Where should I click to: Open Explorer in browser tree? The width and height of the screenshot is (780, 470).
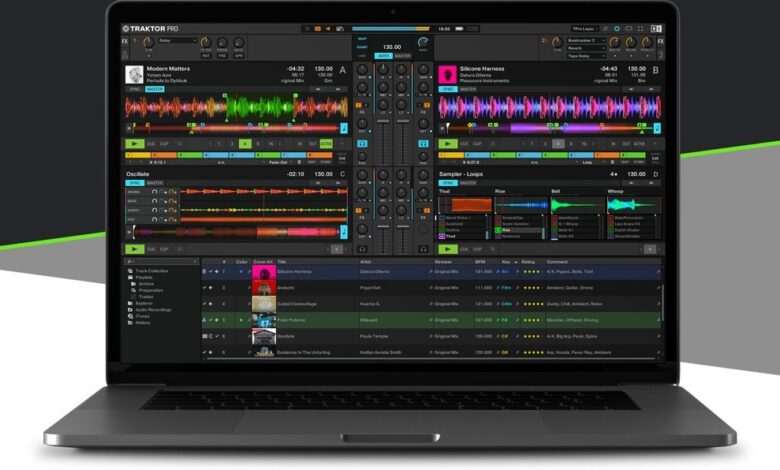pos(144,303)
